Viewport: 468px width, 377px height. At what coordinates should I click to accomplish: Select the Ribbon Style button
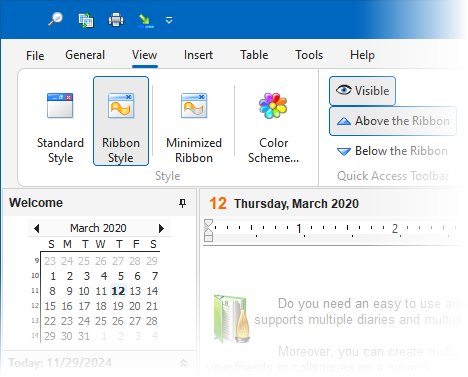coord(121,121)
